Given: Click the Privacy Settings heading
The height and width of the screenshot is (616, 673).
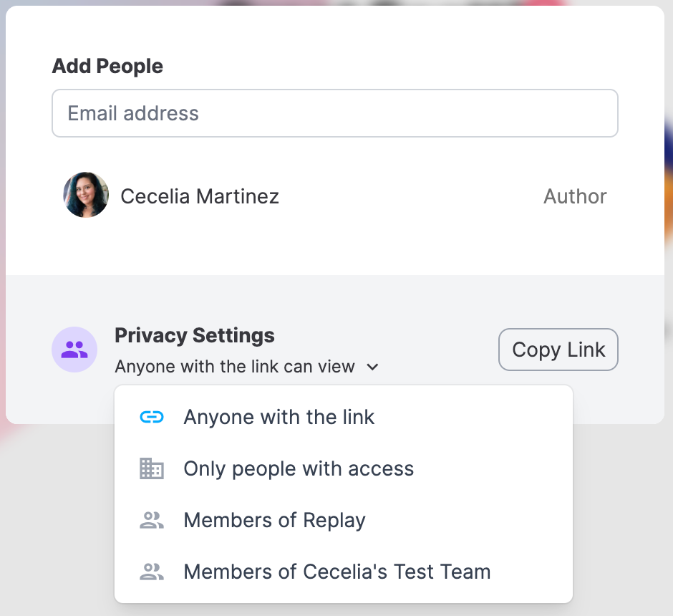Looking at the screenshot, I should 195,335.
